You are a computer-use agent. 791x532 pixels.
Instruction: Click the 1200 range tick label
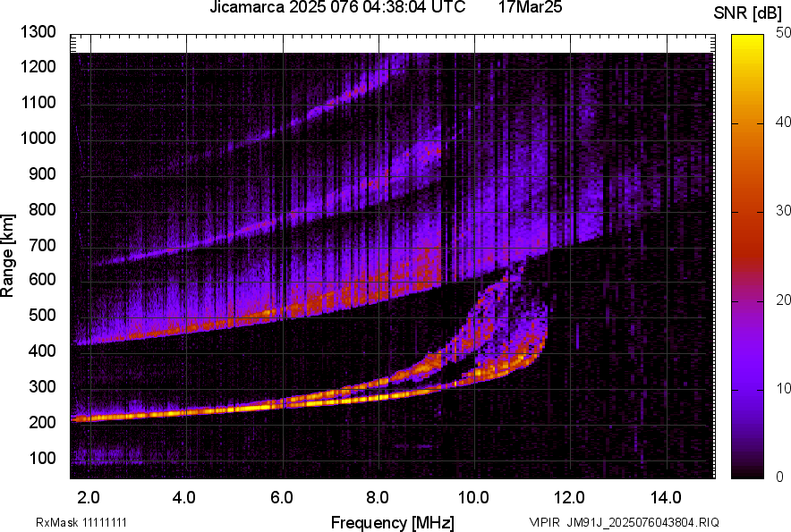point(38,66)
